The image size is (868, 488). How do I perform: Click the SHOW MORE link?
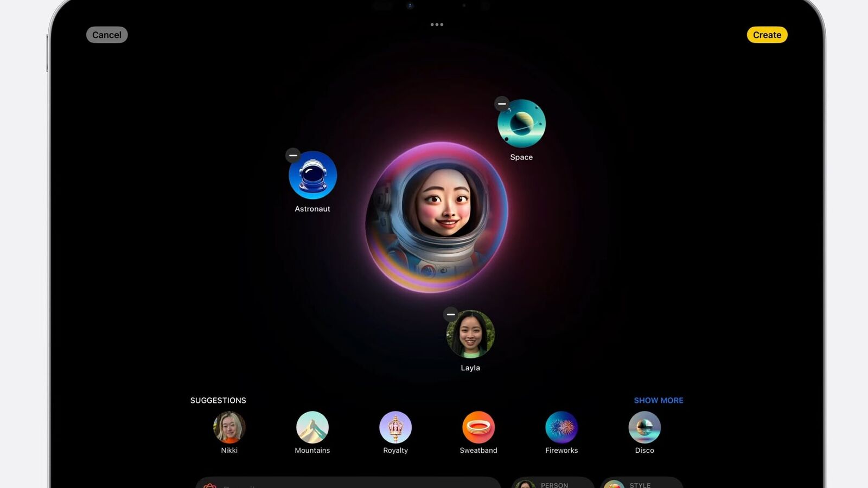pos(659,400)
